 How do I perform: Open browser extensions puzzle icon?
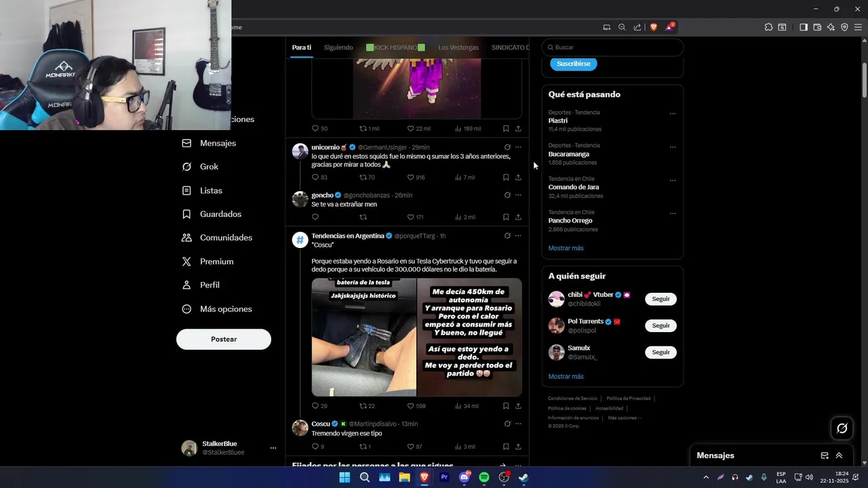[768, 27]
